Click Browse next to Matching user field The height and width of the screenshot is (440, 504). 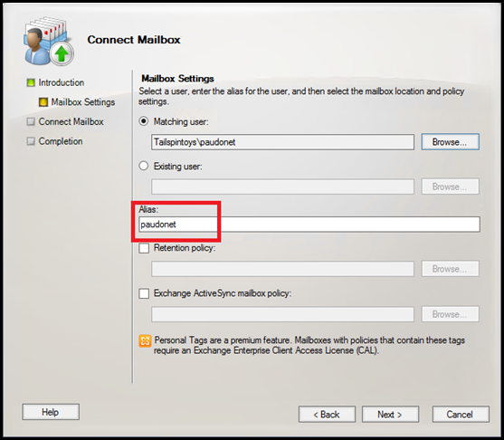tap(450, 142)
